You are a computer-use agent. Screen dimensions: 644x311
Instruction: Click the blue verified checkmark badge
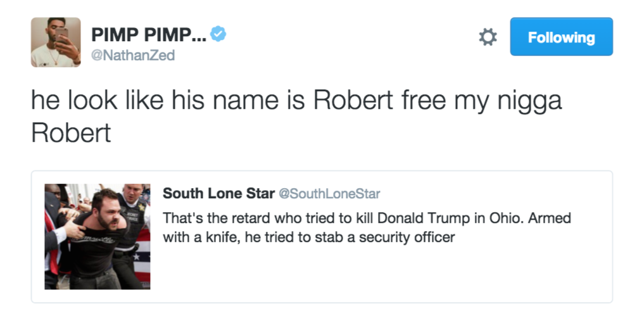click(218, 34)
